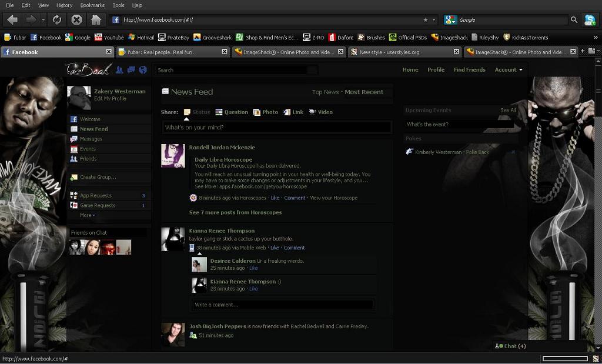Open the Bookmarks menu
The image size is (602, 364).
coord(92,5)
